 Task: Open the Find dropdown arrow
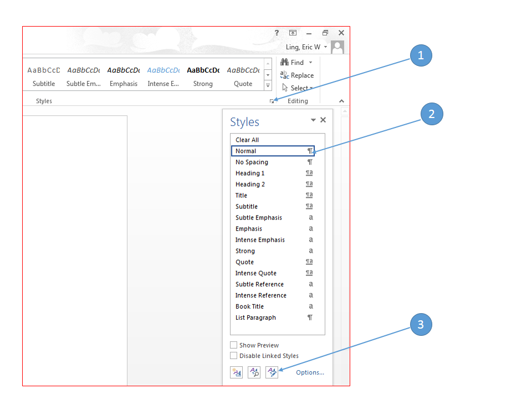310,63
